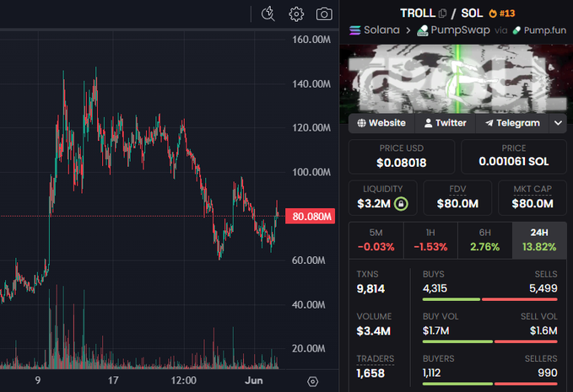Click the BUYERS count 1,112

[x=431, y=373]
